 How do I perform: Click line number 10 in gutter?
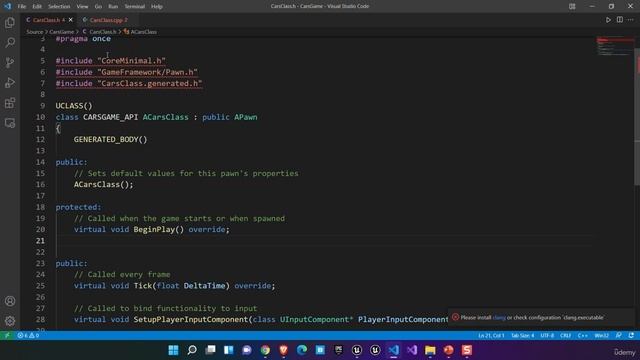point(40,117)
